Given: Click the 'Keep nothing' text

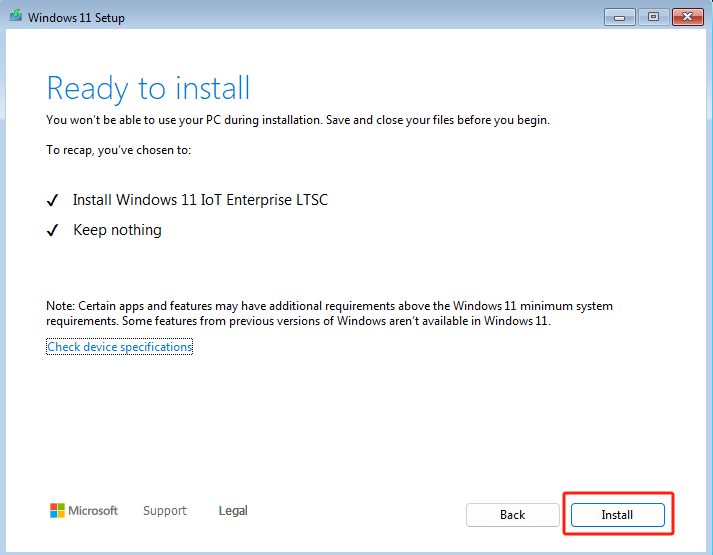Looking at the screenshot, I should tap(117, 230).
